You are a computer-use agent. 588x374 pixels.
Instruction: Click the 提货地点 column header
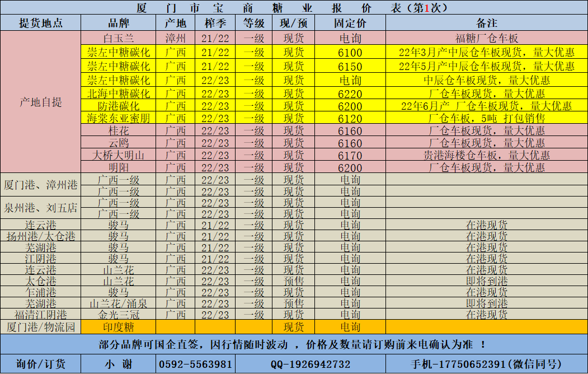point(40,24)
